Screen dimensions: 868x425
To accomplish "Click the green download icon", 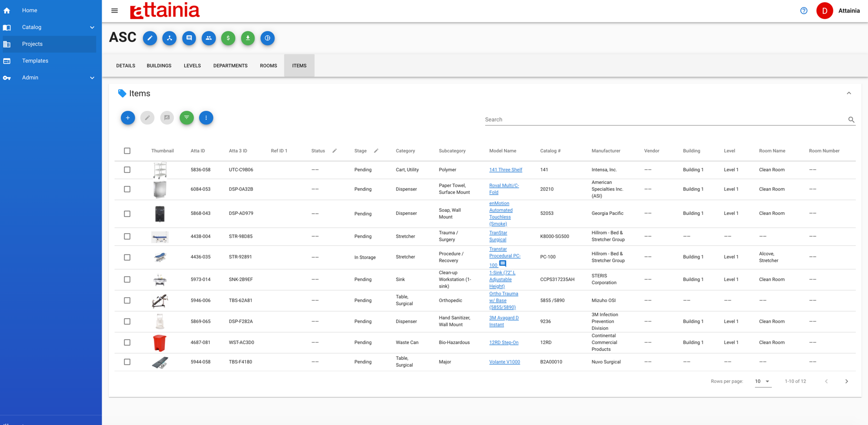I will point(248,38).
